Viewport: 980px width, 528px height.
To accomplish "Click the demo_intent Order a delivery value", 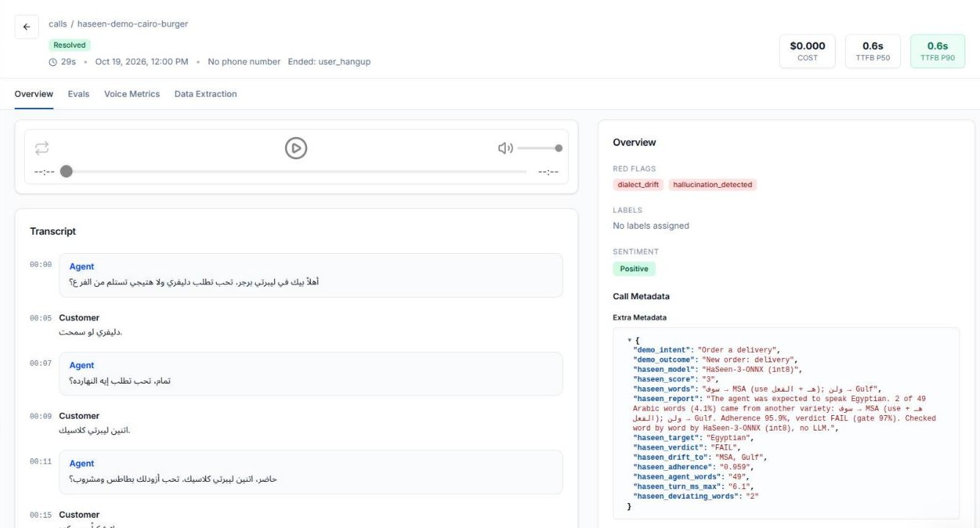I will tap(739, 350).
